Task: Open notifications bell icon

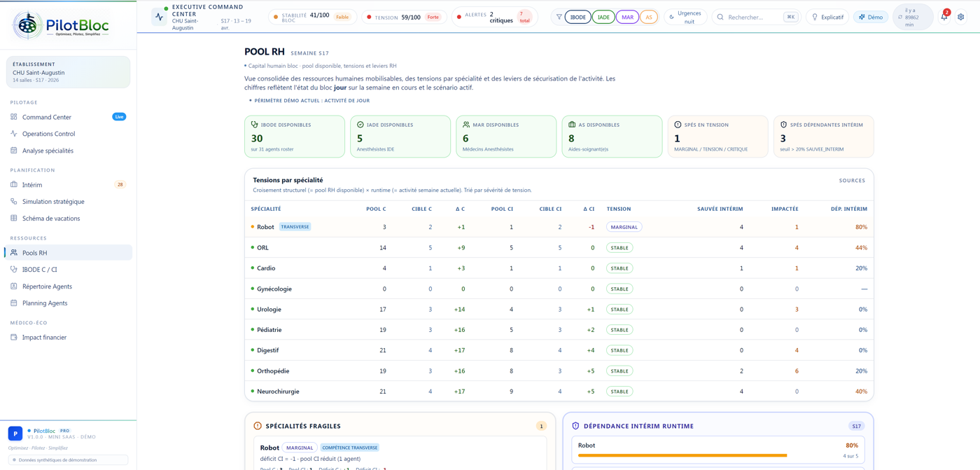Action: coord(944,17)
